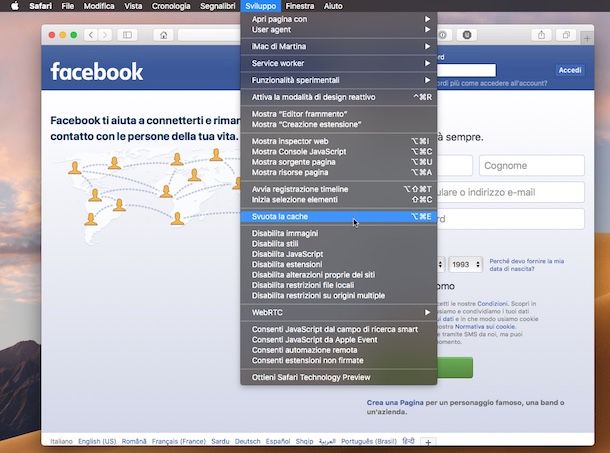The image size is (610, 453).
Task: Open Perché devo fornire la mia data link
Action: click(x=526, y=265)
